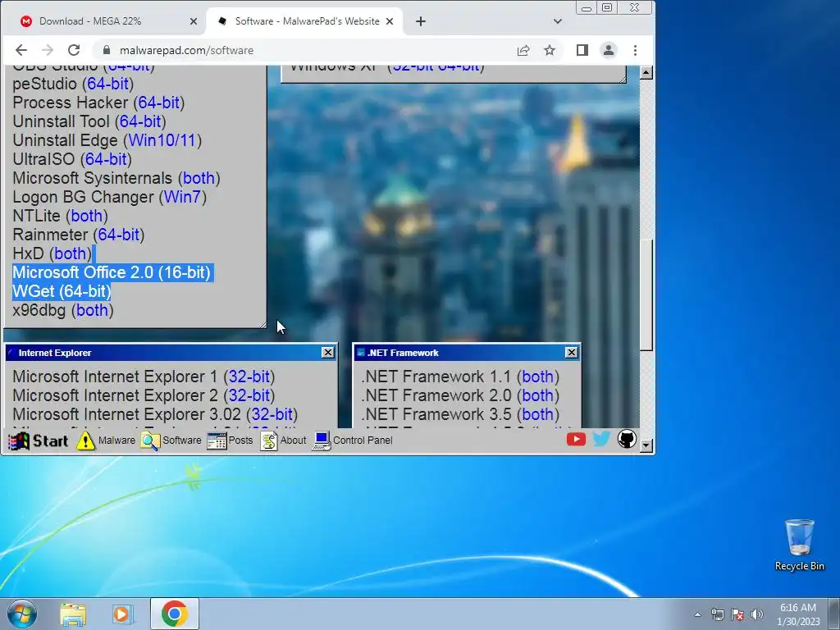The height and width of the screenshot is (630, 840).
Task: Open Rainmeter 64-bit link
Action: [x=119, y=235]
